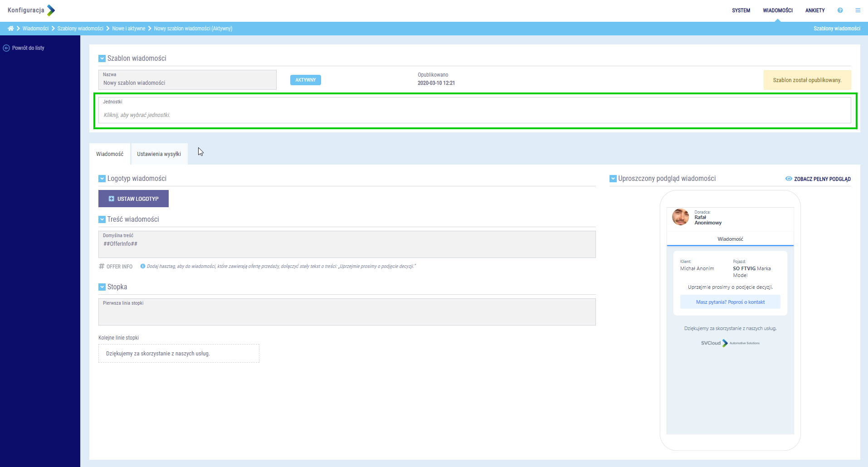Screen dimensions: 868x467
Task: Open the help question mark icon
Action: click(840, 10)
